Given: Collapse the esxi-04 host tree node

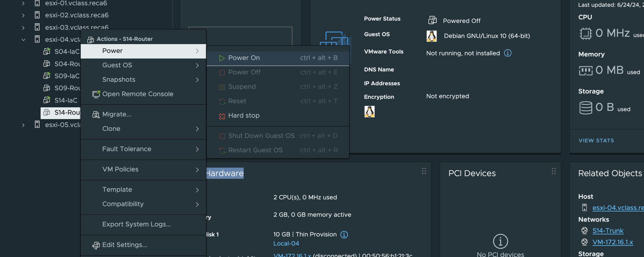Looking at the screenshot, I should click(x=23, y=40).
